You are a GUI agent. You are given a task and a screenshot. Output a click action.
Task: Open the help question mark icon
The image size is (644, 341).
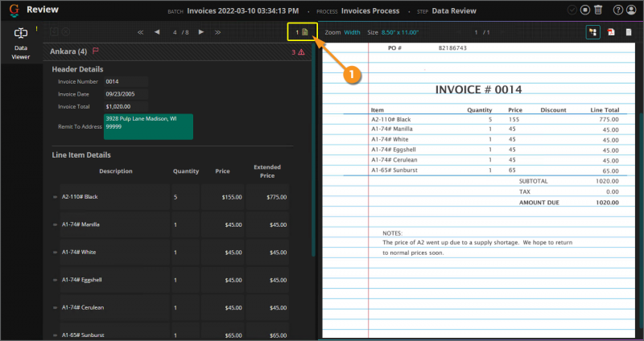tap(617, 10)
